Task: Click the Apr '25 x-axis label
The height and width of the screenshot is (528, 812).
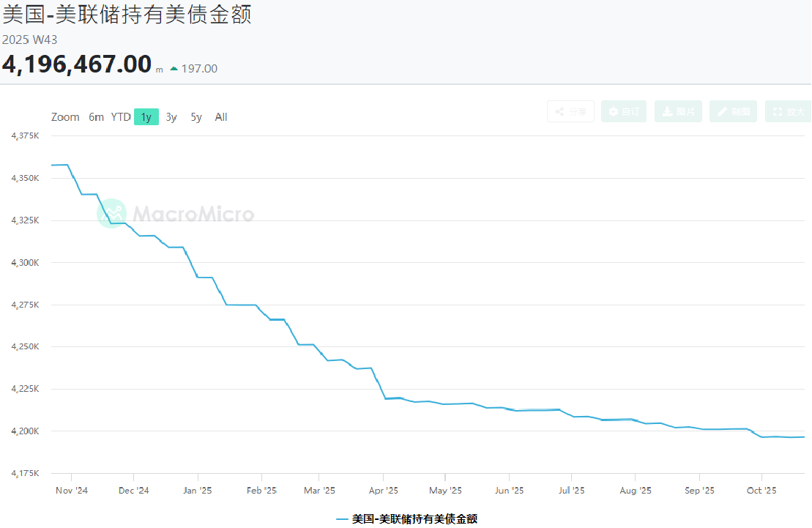Action: click(383, 491)
